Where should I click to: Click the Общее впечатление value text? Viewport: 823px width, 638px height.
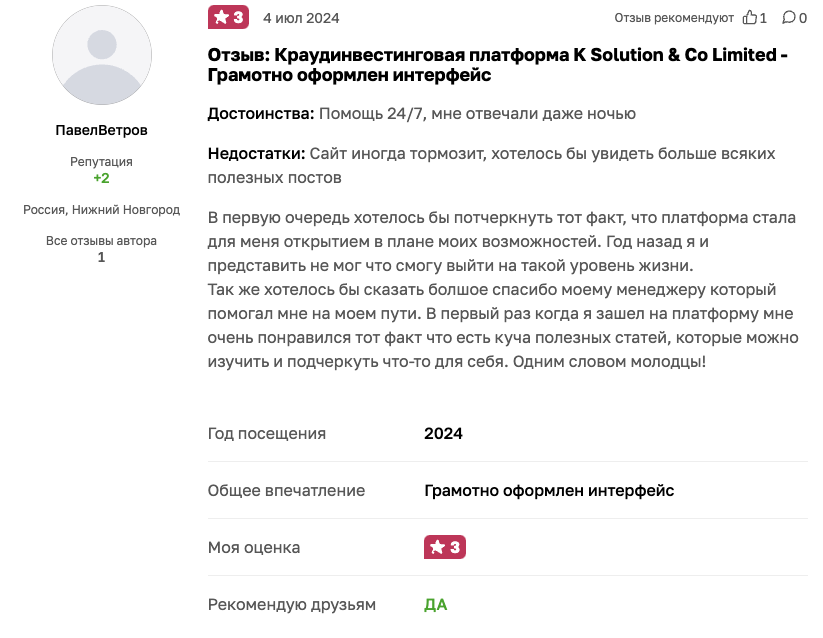[x=549, y=491]
